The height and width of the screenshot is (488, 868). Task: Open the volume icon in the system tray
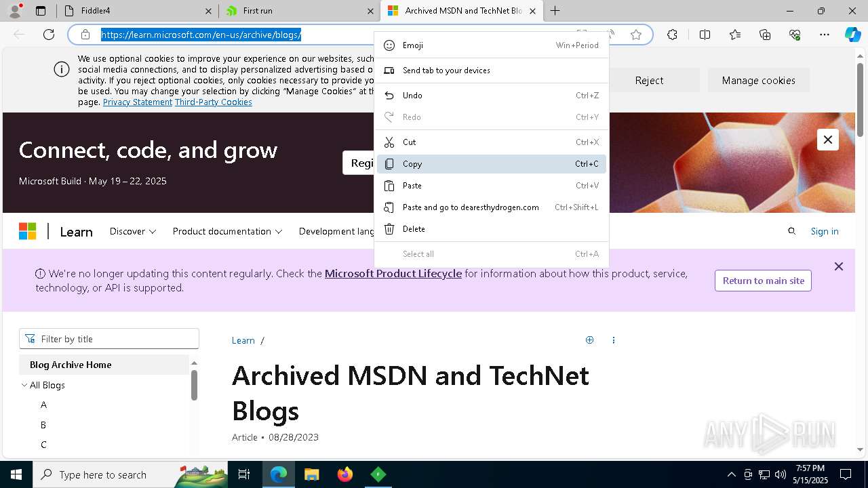[x=781, y=474]
